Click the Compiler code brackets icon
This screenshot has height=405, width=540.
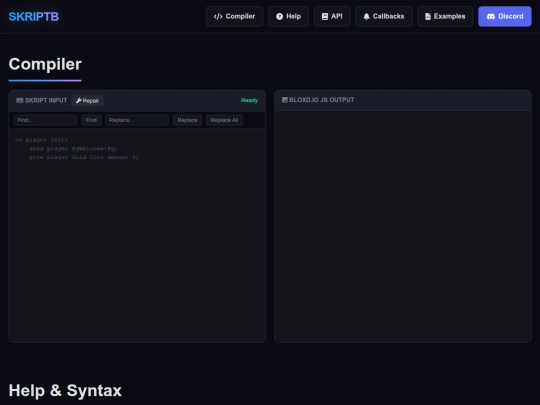click(218, 17)
